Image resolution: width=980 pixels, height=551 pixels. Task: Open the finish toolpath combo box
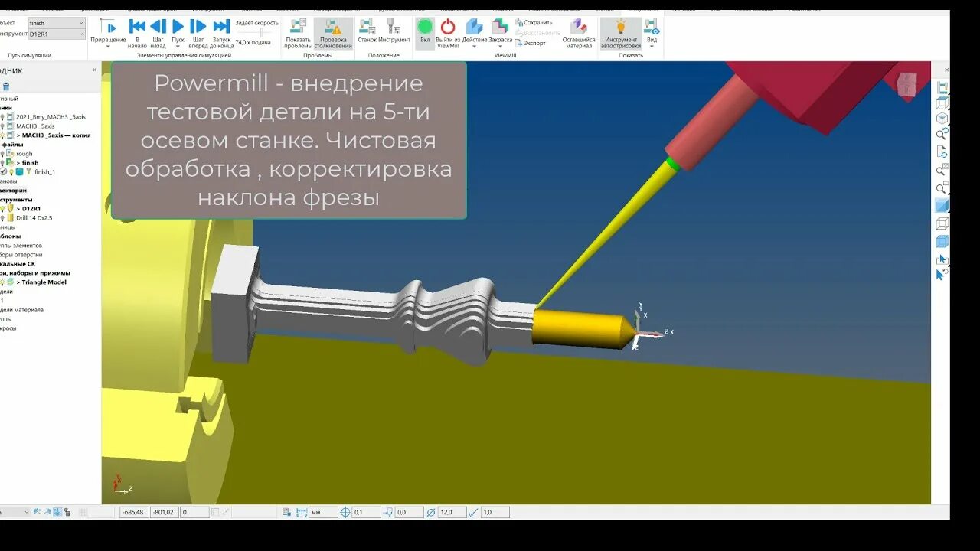pos(57,23)
